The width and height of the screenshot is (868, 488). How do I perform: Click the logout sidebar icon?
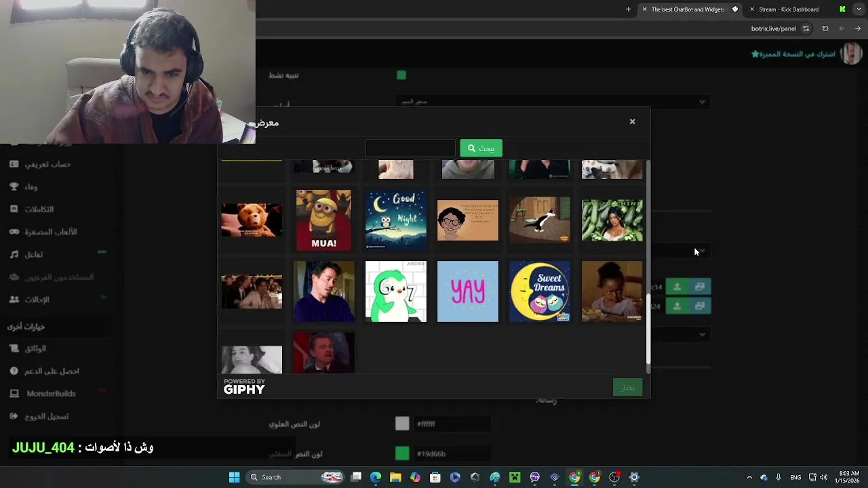[x=14, y=416]
